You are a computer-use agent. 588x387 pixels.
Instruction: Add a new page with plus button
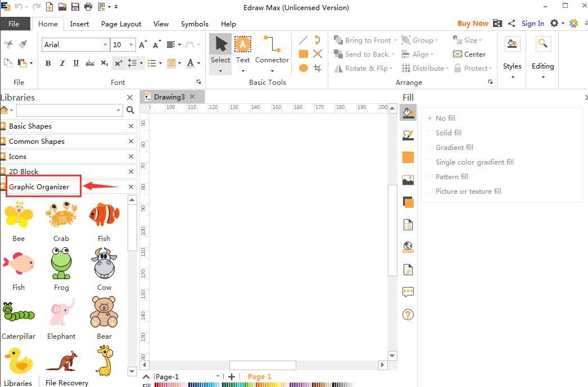click(x=232, y=376)
